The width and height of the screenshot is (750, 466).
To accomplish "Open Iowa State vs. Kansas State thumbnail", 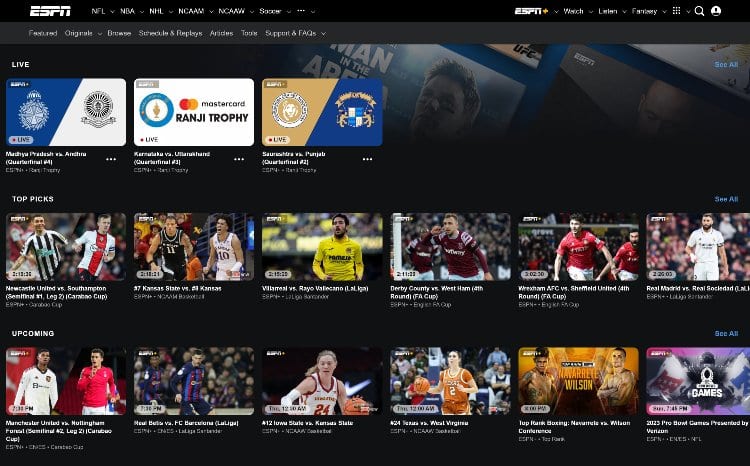I will coord(322,381).
